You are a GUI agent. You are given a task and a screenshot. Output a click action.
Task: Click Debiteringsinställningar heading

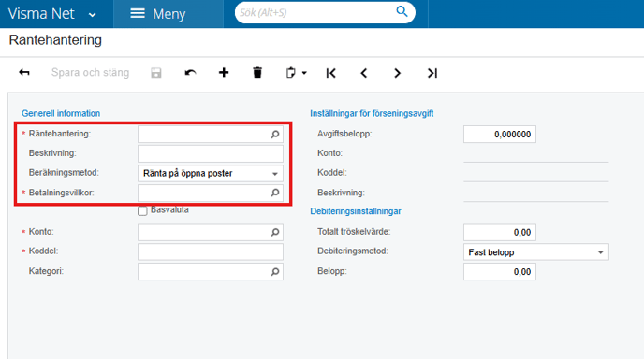pos(356,211)
